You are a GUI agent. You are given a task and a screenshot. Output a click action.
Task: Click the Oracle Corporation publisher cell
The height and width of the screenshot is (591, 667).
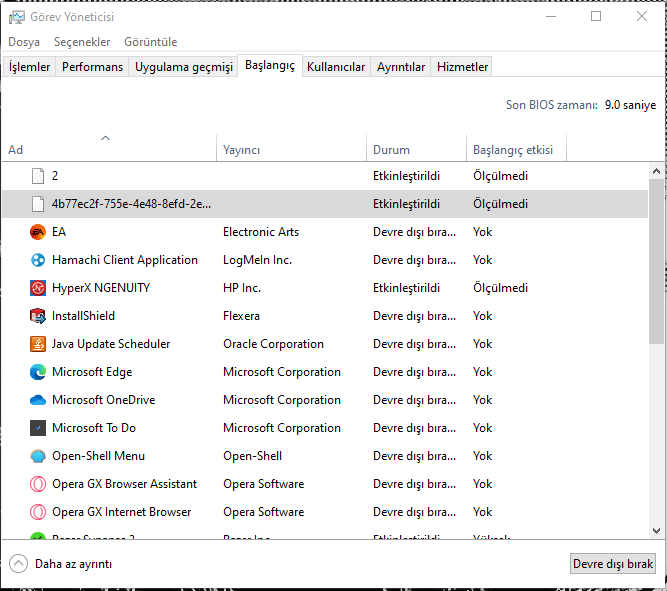click(x=274, y=344)
